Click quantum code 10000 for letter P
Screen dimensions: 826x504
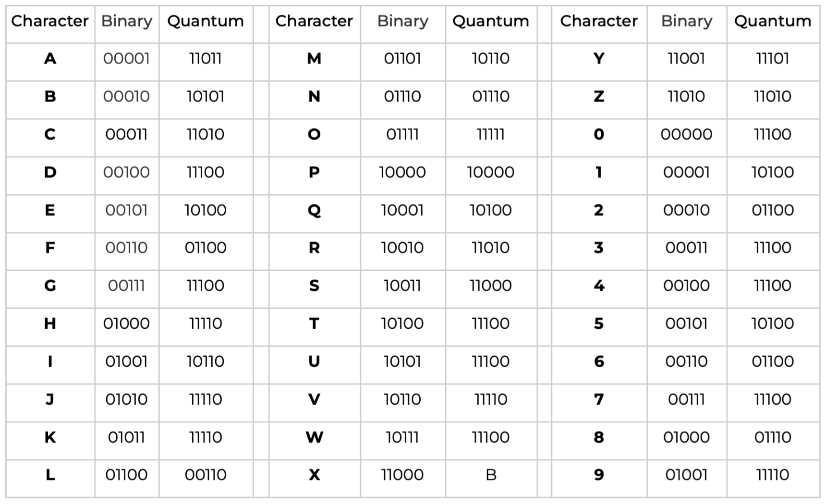[490, 172]
